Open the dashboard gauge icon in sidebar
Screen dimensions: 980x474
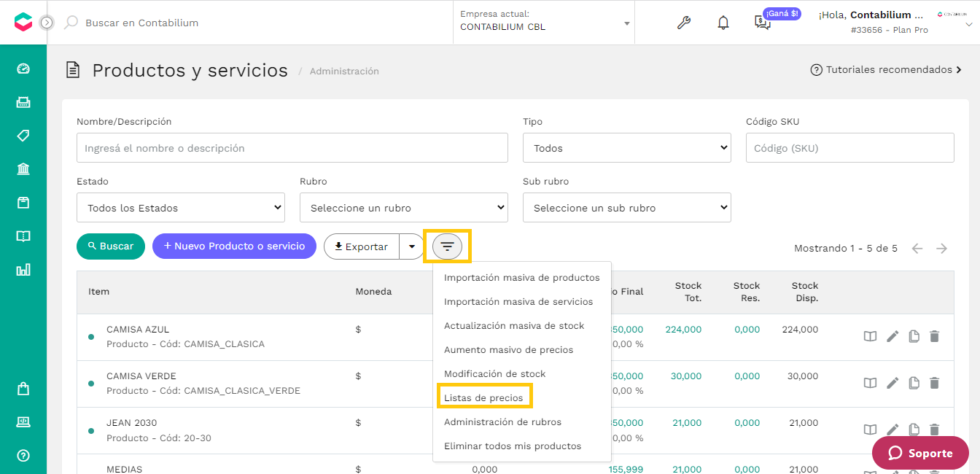pos(23,69)
